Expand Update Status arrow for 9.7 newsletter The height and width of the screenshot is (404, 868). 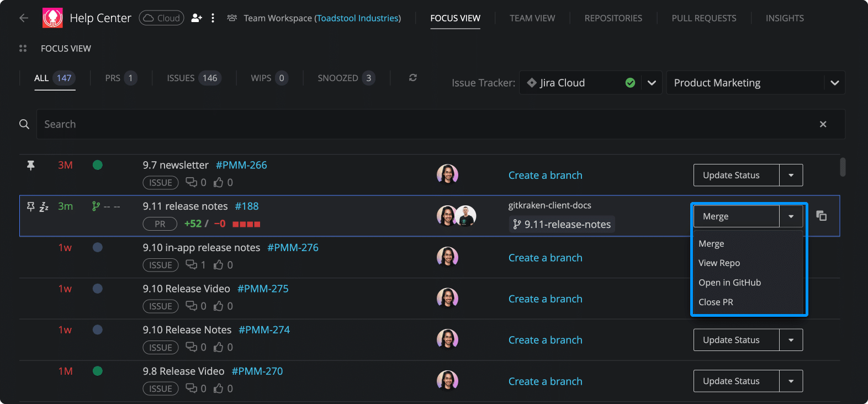click(791, 175)
